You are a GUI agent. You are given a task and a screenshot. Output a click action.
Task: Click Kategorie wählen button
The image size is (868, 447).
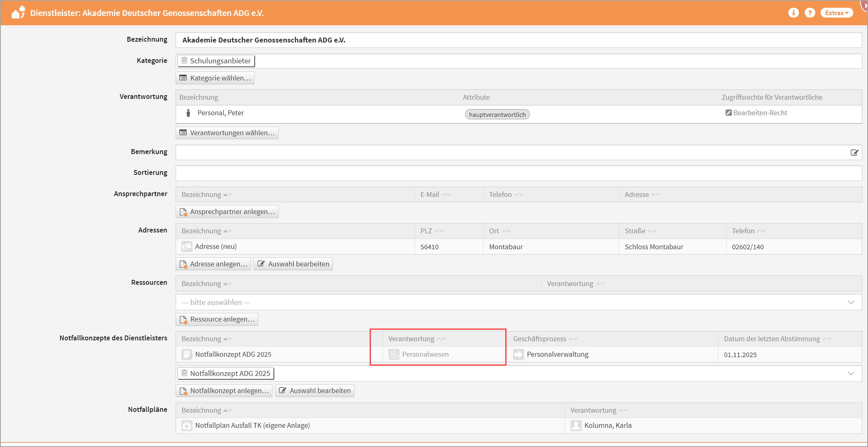(x=215, y=78)
